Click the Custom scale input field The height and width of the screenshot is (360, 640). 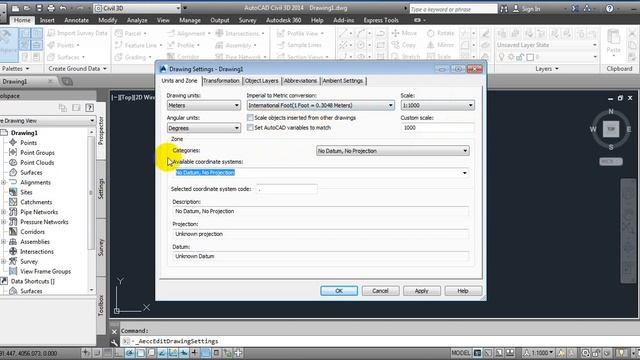(x=438, y=128)
